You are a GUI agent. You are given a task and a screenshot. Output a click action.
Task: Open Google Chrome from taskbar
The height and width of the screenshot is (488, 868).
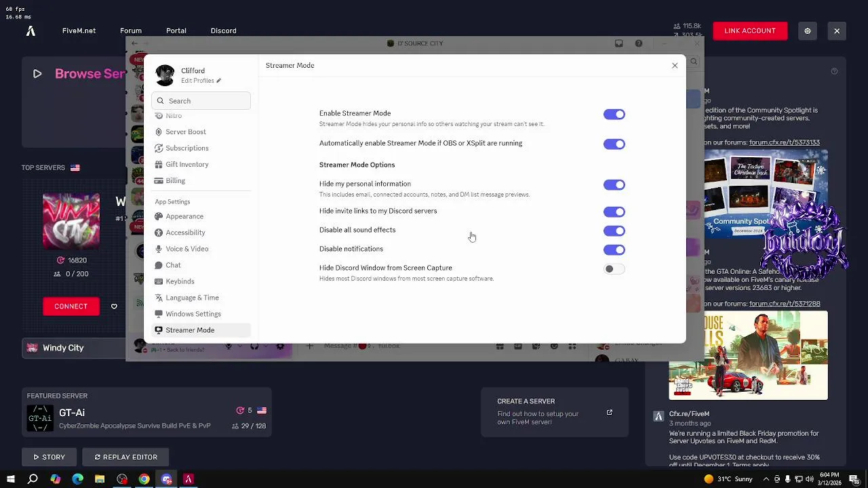144,479
